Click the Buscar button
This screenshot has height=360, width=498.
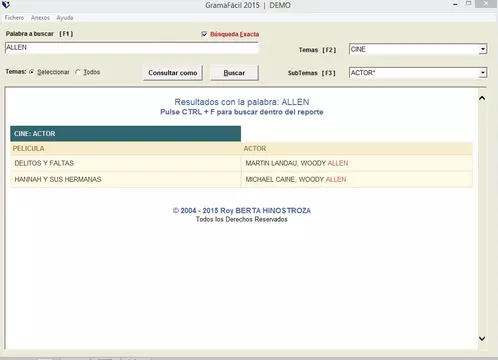click(x=234, y=73)
